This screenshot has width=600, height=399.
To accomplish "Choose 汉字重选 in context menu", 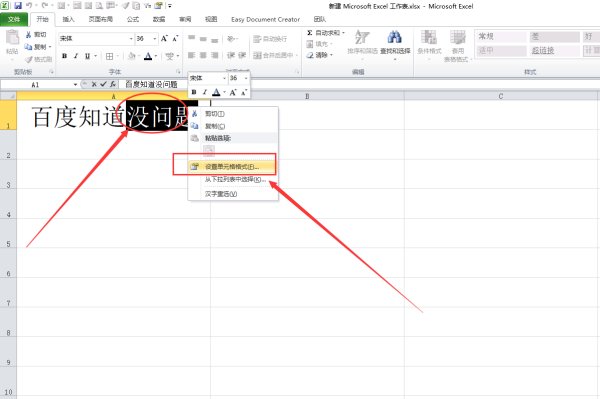I will click(232, 194).
